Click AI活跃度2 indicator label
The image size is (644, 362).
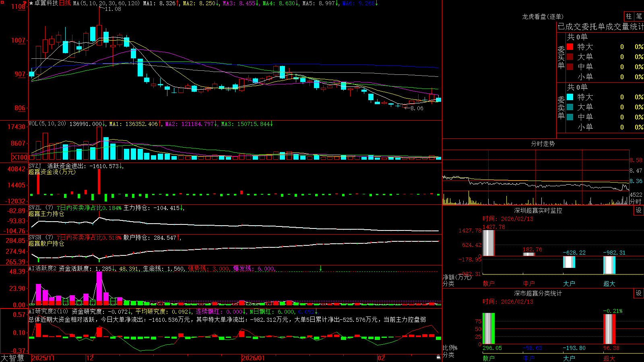click(x=42, y=268)
